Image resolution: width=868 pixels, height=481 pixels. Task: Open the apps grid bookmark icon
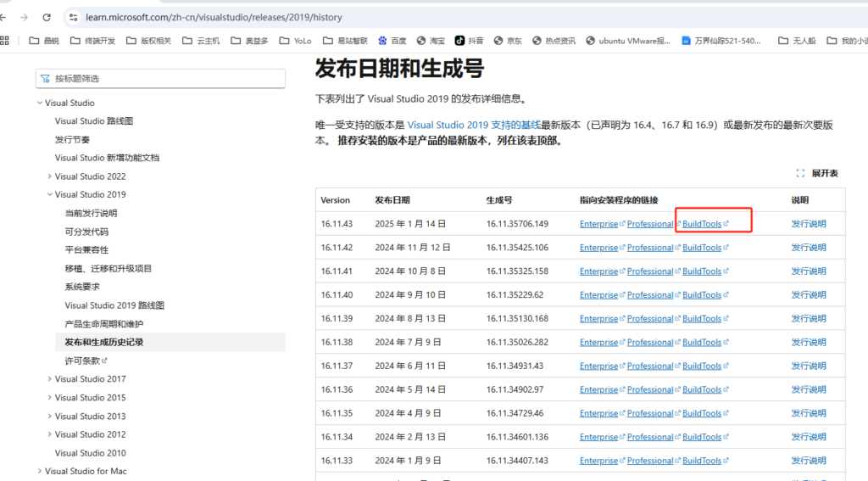click(x=5, y=41)
